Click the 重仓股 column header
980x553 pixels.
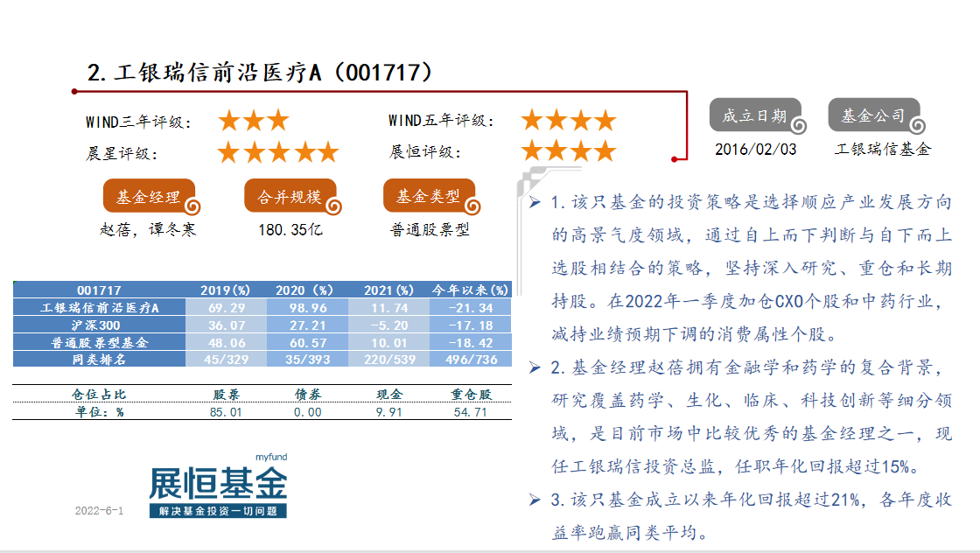click(471, 395)
